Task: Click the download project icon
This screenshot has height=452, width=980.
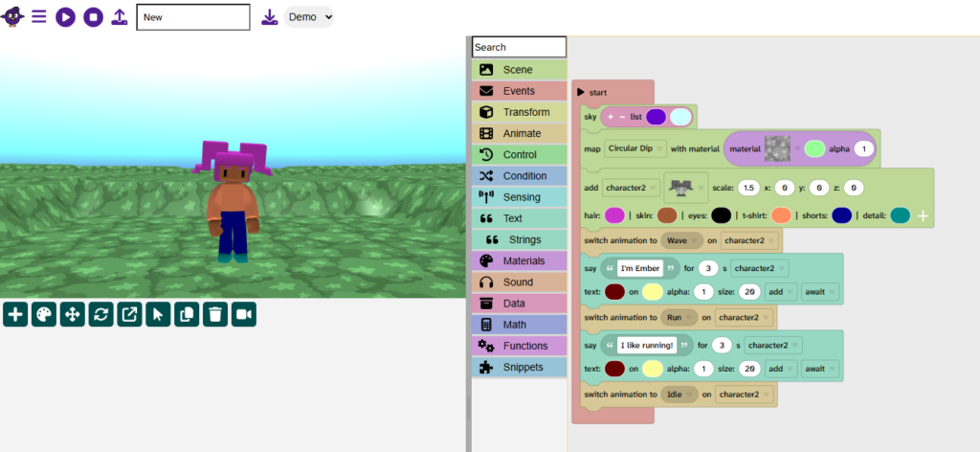Action: [x=269, y=17]
